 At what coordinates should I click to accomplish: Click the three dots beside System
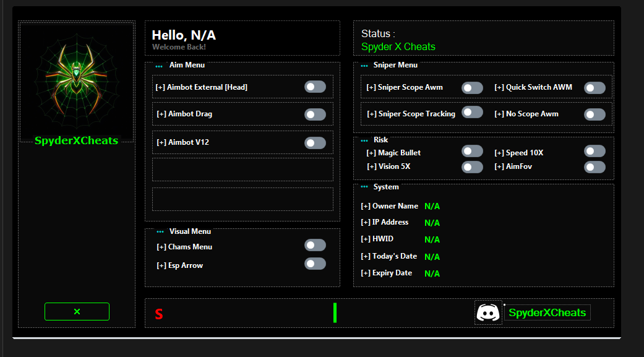[364, 187]
